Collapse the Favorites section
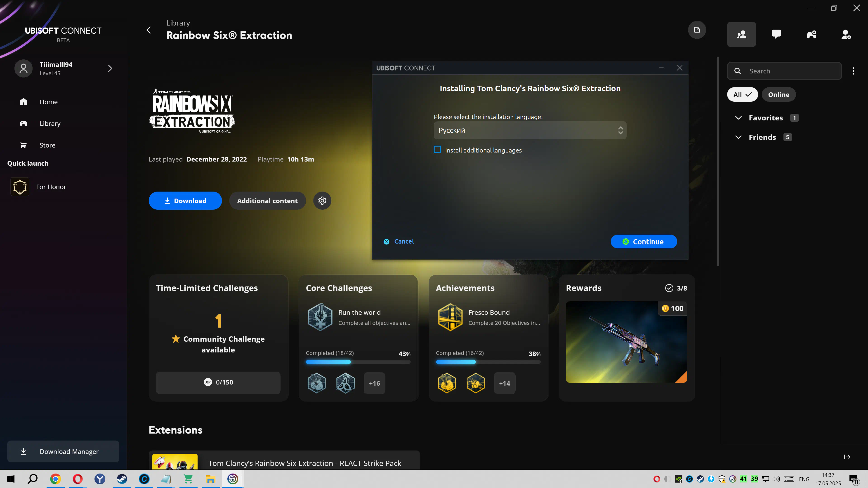The height and width of the screenshot is (488, 868). 738,118
